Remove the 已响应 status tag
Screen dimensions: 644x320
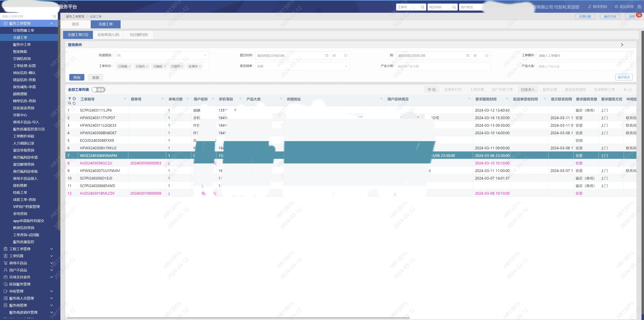pyautogui.click(x=165, y=67)
